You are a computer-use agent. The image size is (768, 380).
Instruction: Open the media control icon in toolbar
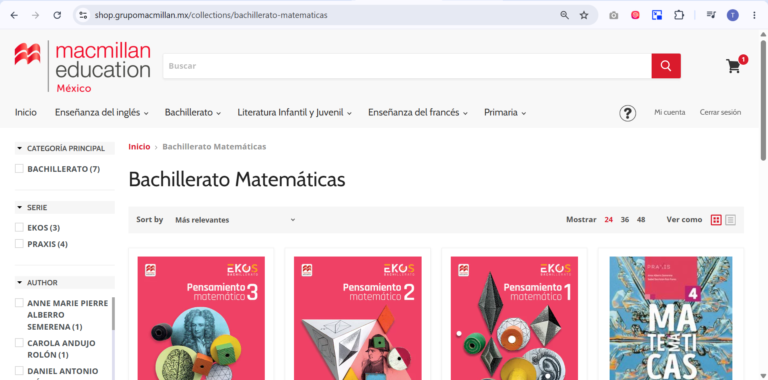click(x=711, y=15)
